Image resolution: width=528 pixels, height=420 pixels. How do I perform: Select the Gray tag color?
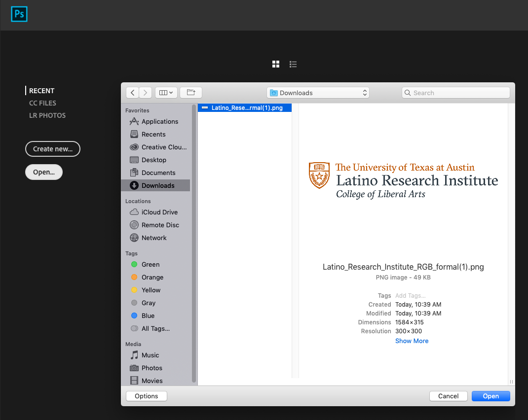pyautogui.click(x=134, y=303)
